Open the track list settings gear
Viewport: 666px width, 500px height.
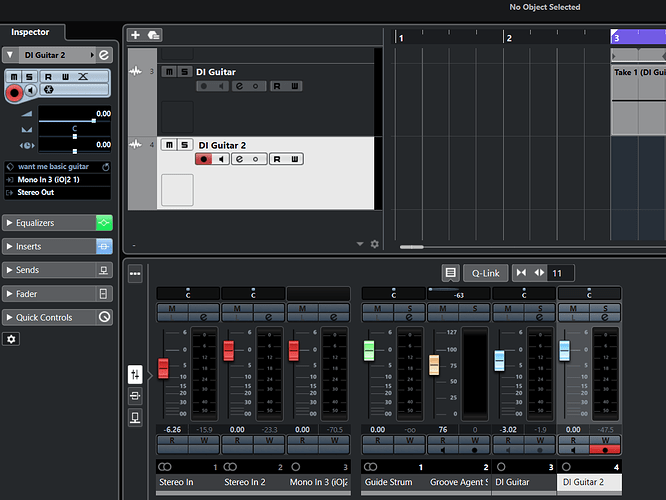click(375, 244)
